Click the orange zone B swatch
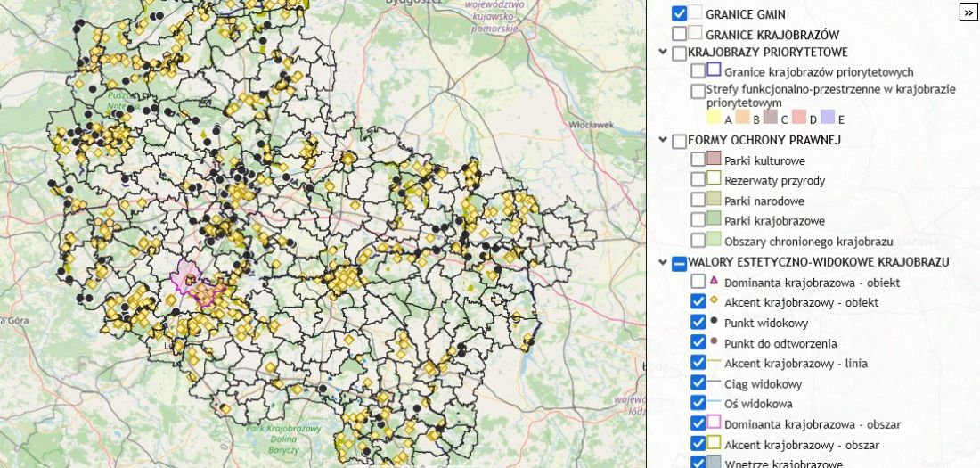This screenshot has height=468, width=980. tap(742, 117)
